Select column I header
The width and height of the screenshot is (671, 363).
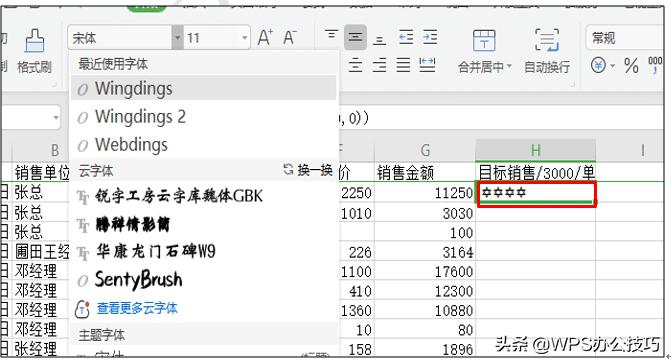(642, 151)
